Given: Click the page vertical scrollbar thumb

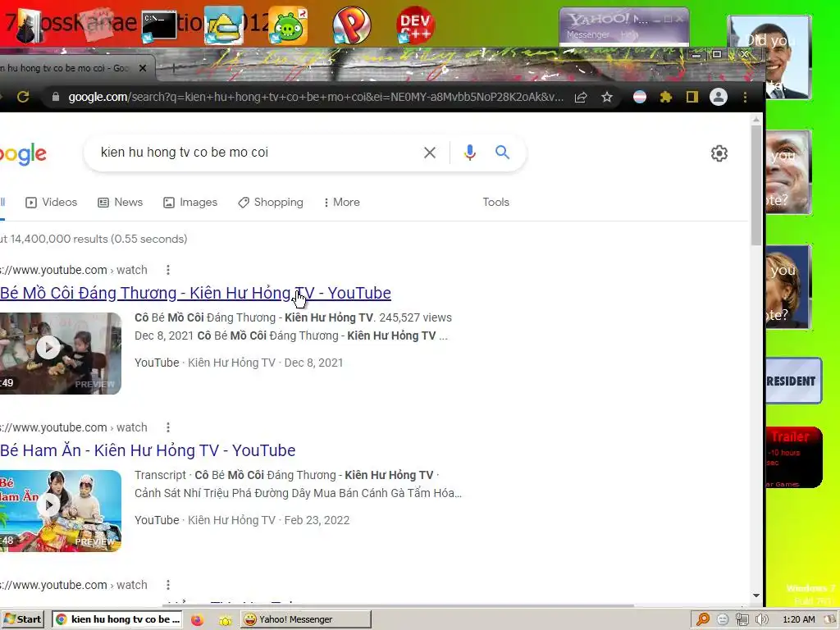Looking at the screenshot, I should [x=756, y=185].
